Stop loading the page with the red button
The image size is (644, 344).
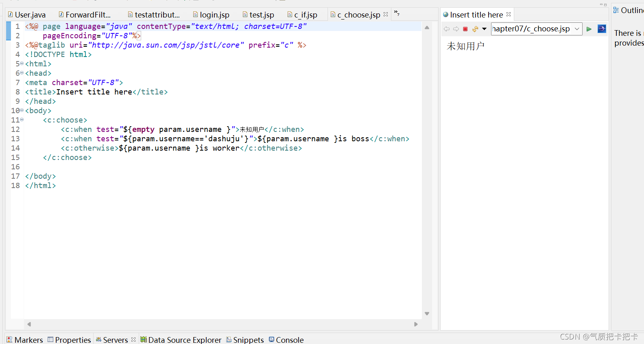tap(465, 29)
